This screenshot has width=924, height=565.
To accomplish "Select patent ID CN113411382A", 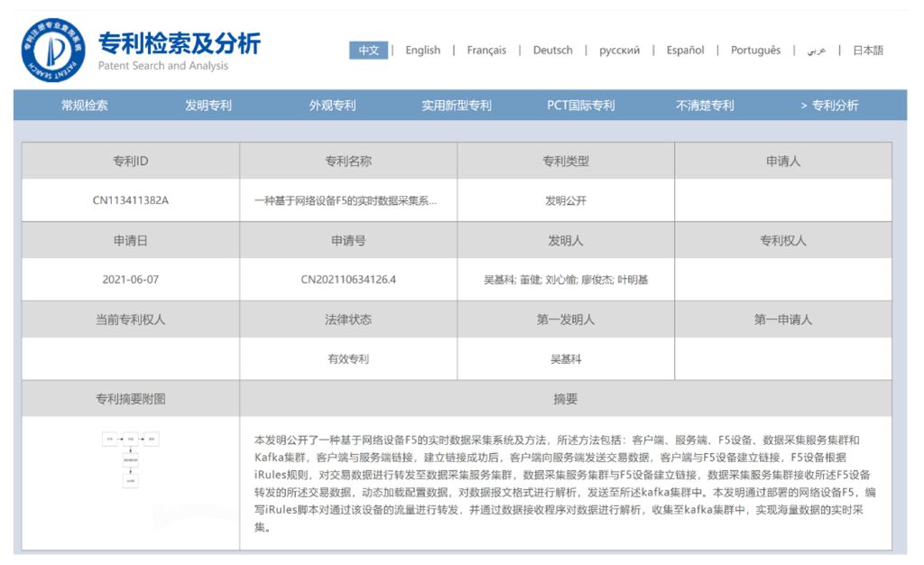I will tap(130, 200).
